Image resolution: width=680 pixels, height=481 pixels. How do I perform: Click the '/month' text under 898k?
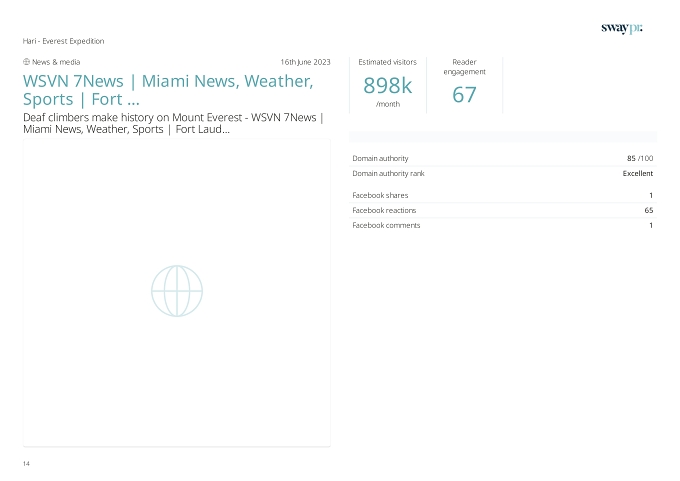point(388,104)
